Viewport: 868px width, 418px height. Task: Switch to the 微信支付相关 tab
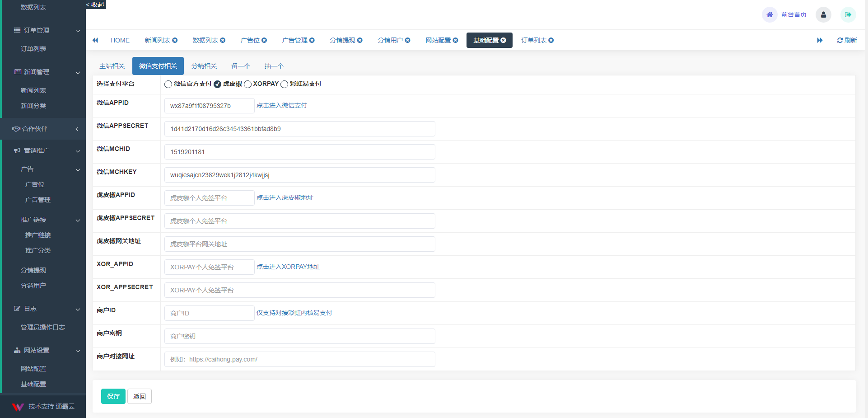point(158,66)
